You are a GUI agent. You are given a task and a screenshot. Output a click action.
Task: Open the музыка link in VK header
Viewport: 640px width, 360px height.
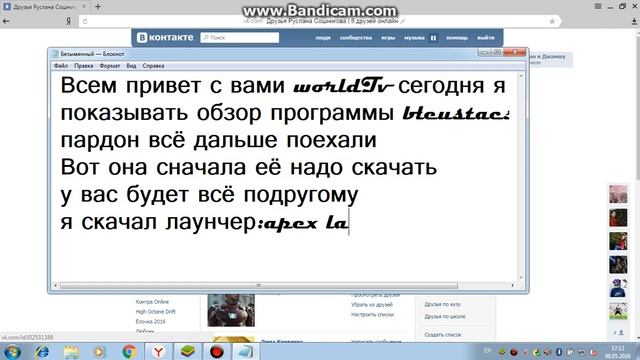[414, 38]
